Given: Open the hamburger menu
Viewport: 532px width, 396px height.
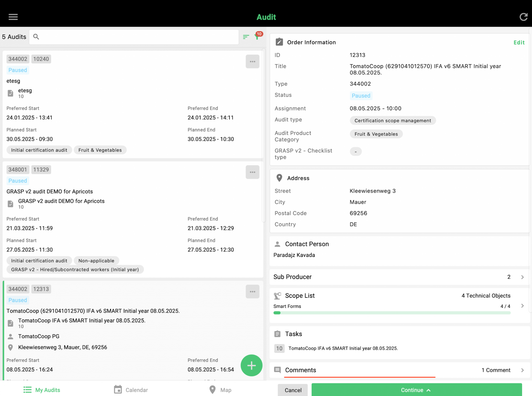Looking at the screenshot, I should (13, 17).
